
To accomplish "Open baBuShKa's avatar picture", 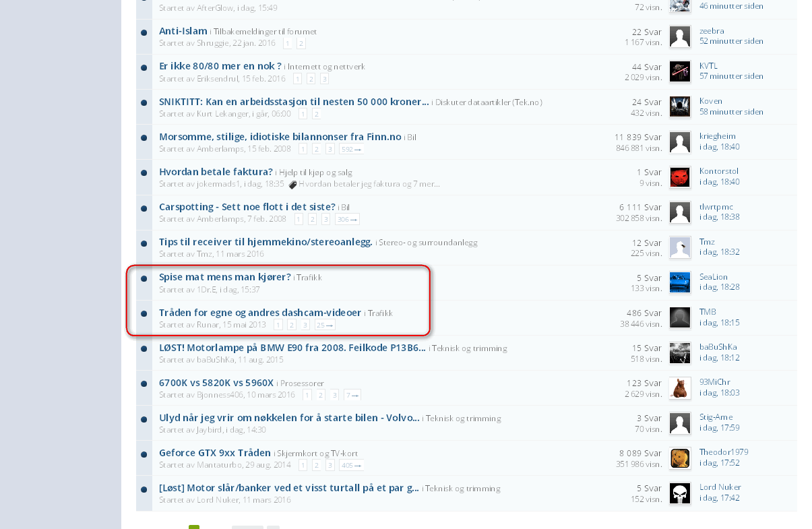I will pos(680,352).
